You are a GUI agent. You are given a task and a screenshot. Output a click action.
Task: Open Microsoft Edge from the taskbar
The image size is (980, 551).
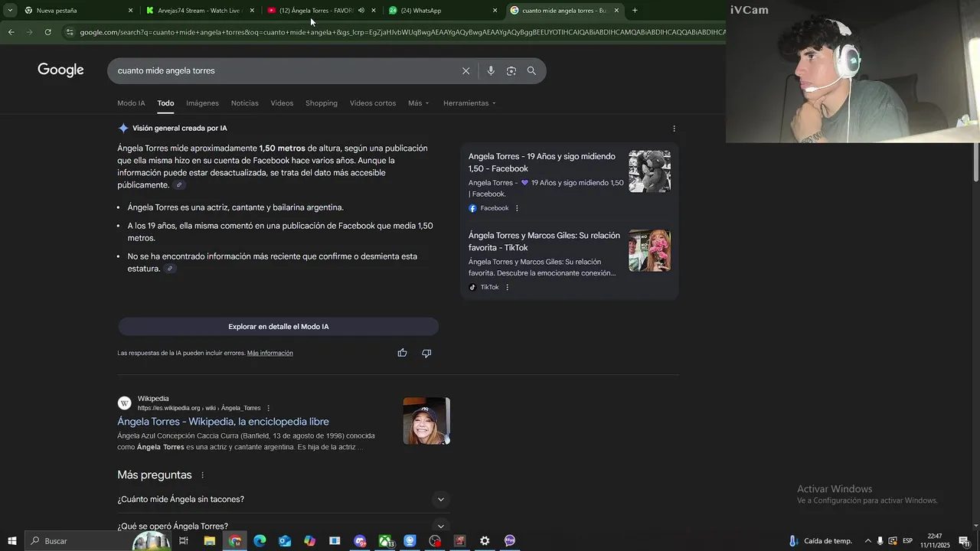(x=260, y=541)
